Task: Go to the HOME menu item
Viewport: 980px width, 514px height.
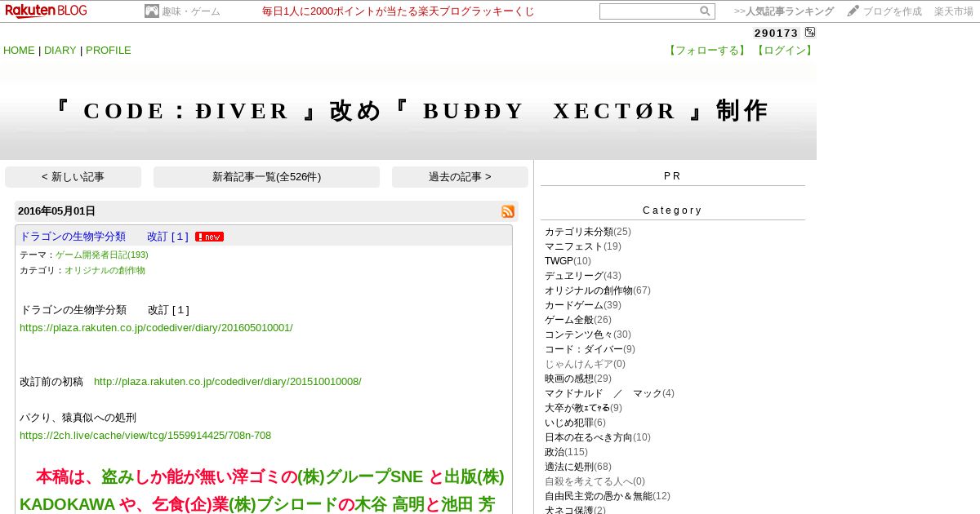Action: tap(19, 51)
